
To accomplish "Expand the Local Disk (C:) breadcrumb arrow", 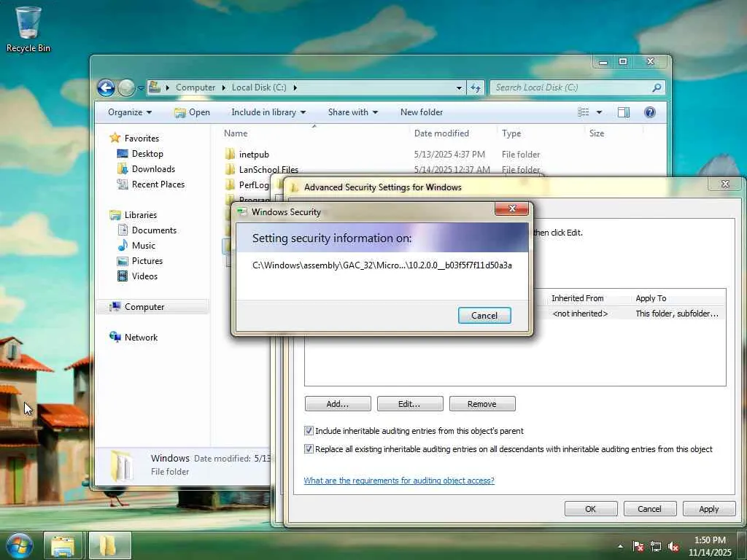I will pyautogui.click(x=295, y=87).
